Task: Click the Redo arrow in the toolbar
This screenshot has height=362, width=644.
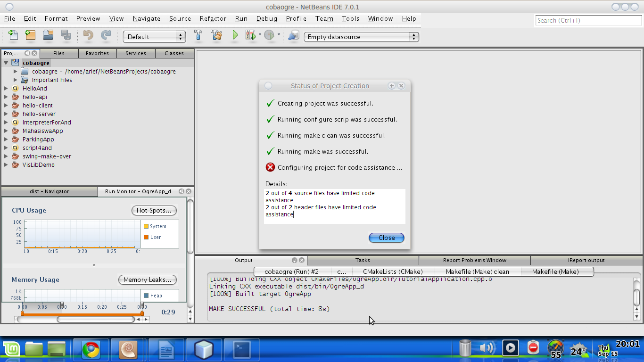Action: pyautogui.click(x=106, y=35)
